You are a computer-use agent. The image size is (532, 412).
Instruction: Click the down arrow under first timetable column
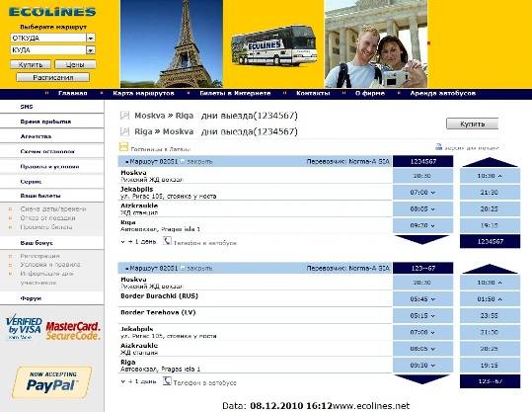[x=422, y=239]
